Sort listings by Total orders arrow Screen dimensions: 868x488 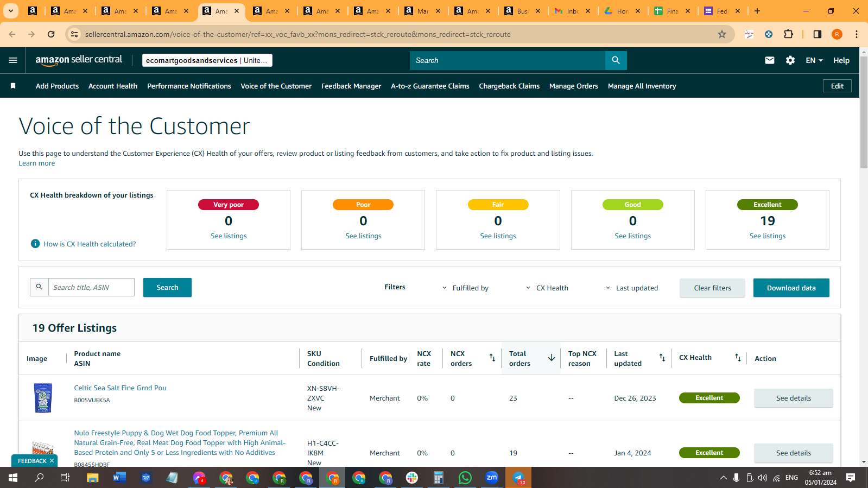(552, 358)
